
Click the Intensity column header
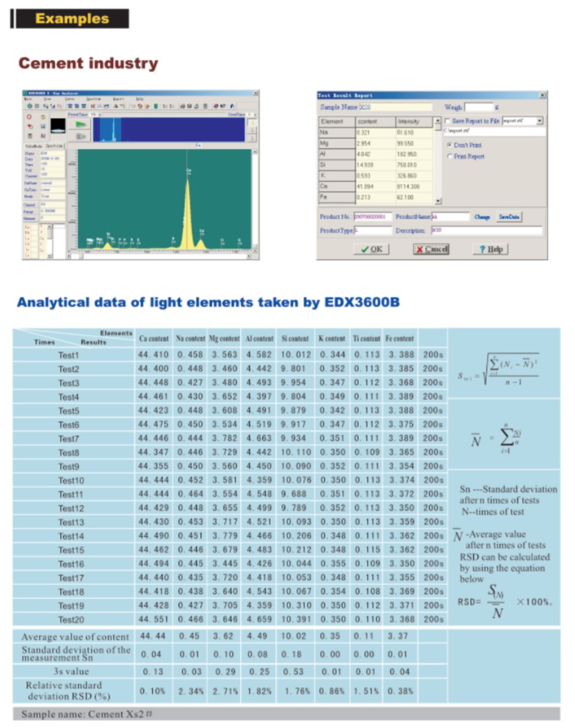pos(414,122)
